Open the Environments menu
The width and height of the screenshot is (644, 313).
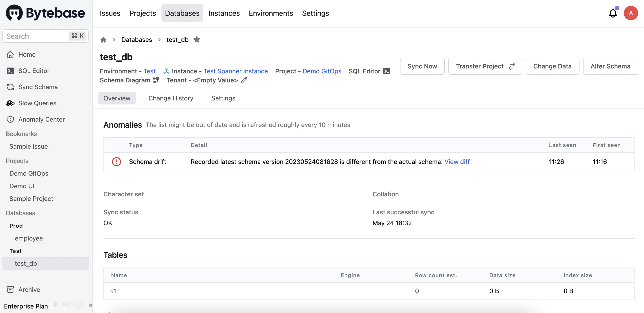[271, 13]
